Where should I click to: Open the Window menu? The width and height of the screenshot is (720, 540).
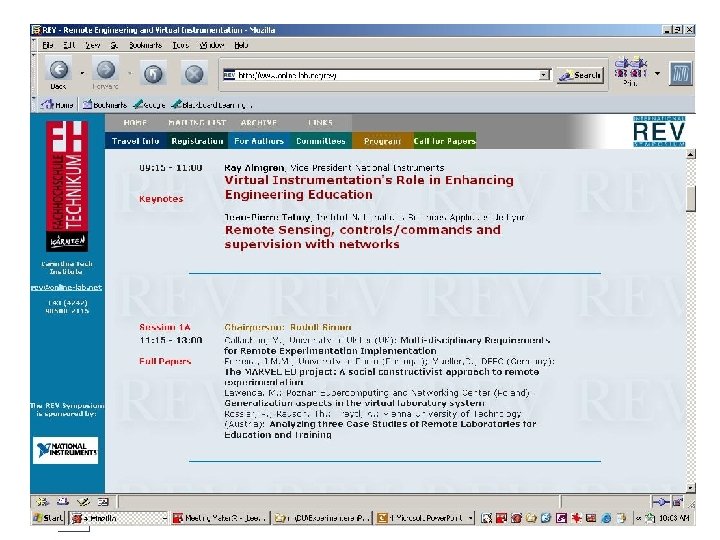coord(212,45)
